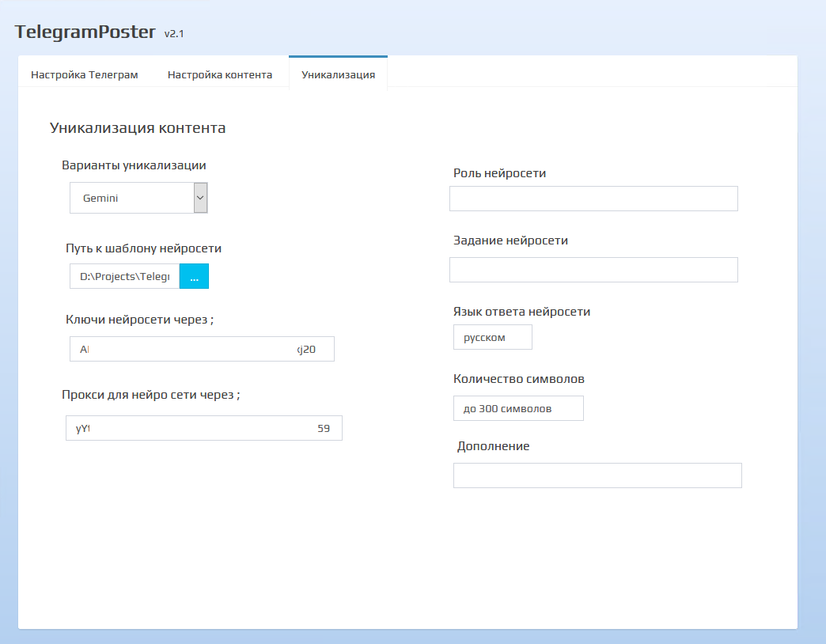Click the Язык ответа field containing русском
Image resolution: width=826 pixels, height=644 pixels.
click(x=493, y=337)
